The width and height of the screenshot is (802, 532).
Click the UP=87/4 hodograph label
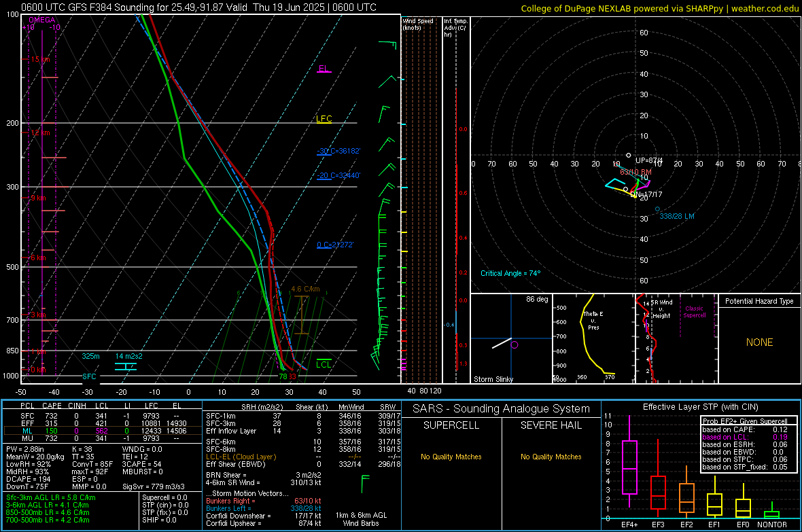coord(648,160)
